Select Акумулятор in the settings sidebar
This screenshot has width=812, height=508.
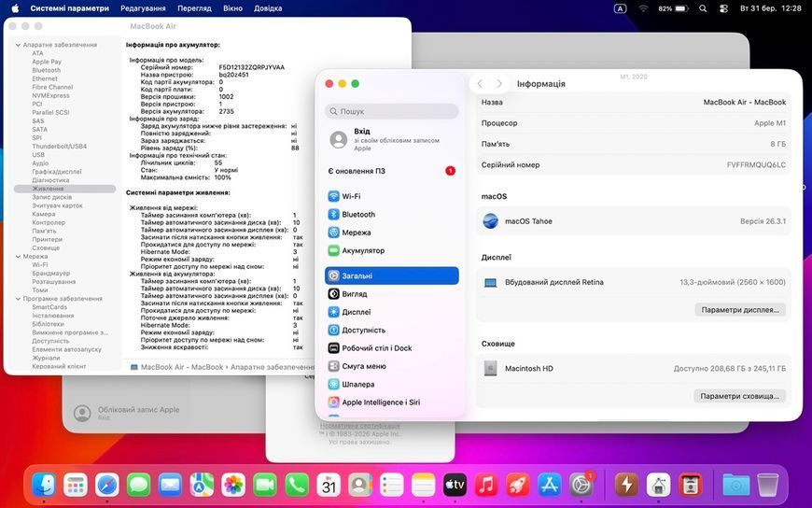(391, 251)
